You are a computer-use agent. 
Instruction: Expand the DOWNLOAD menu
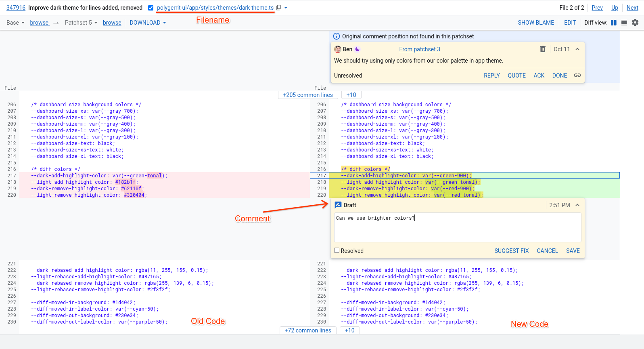148,23
